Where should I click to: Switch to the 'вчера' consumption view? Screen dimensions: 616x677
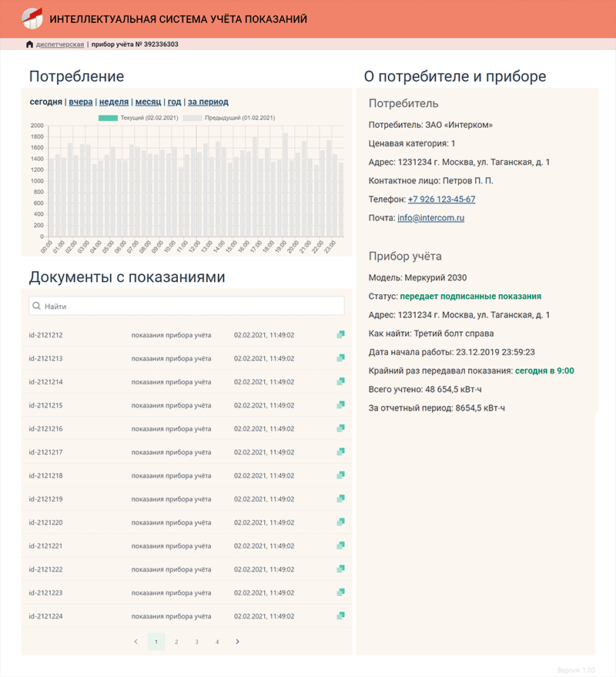click(80, 101)
